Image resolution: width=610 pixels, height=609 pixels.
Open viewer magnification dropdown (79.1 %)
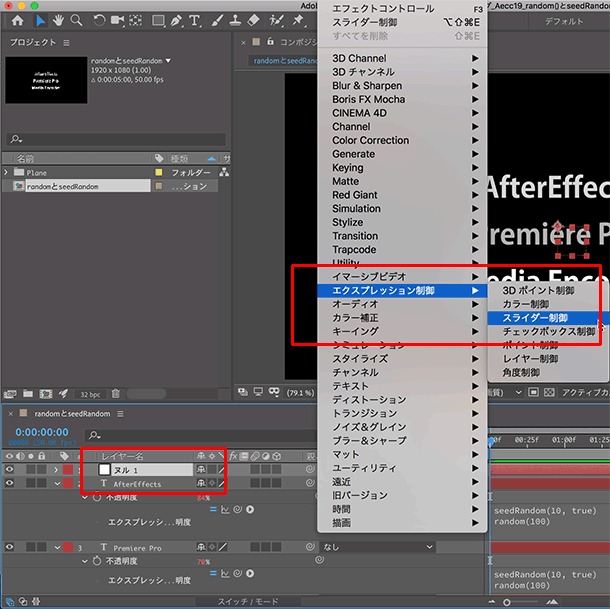coord(300,393)
